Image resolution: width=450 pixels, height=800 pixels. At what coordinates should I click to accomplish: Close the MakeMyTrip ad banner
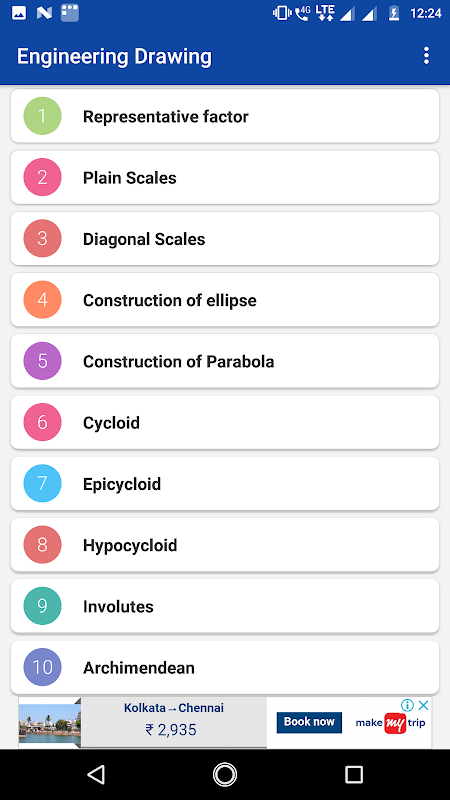coord(423,705)
